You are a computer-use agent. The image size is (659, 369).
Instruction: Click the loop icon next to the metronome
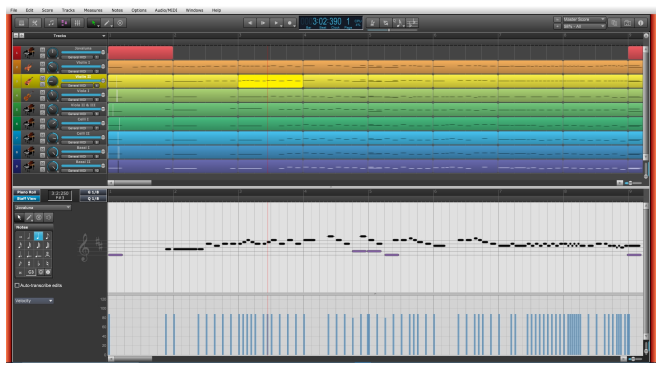point(386,23)
